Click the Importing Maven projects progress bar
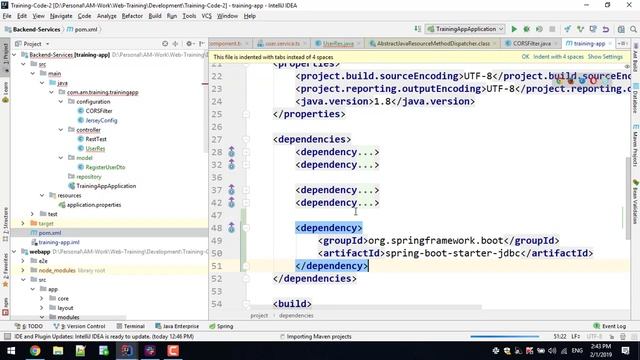640x360 pixels. [x=504, y=337]
